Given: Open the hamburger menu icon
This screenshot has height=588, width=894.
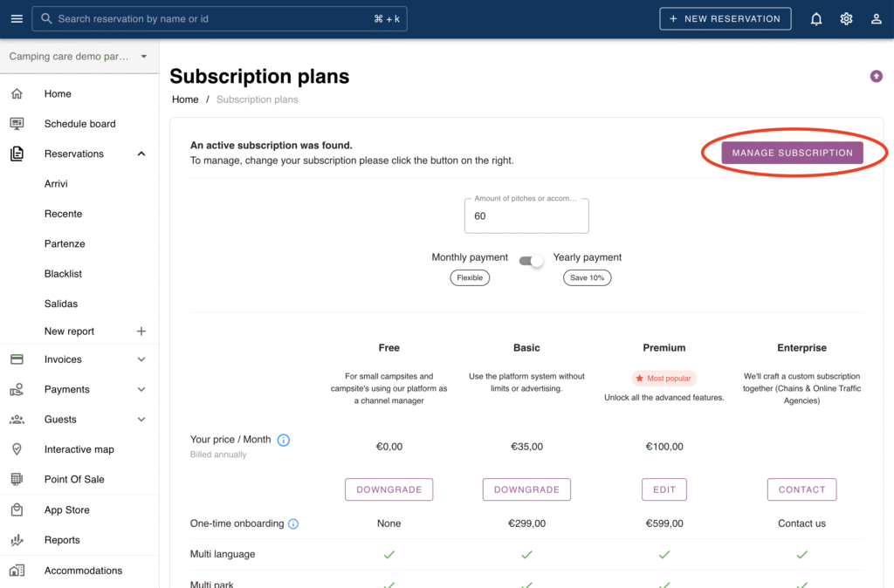Looking at the screenshot, I should (x=17, y=18).
